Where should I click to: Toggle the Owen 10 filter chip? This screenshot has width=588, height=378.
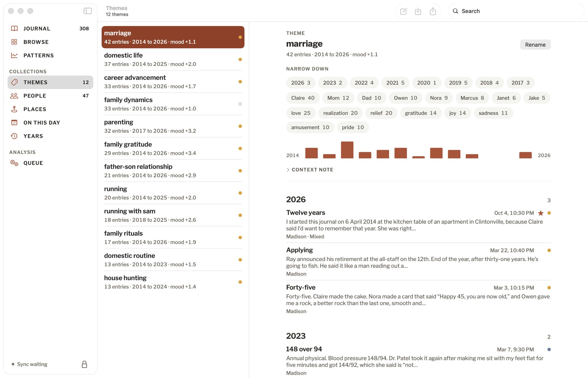[405, 98]
